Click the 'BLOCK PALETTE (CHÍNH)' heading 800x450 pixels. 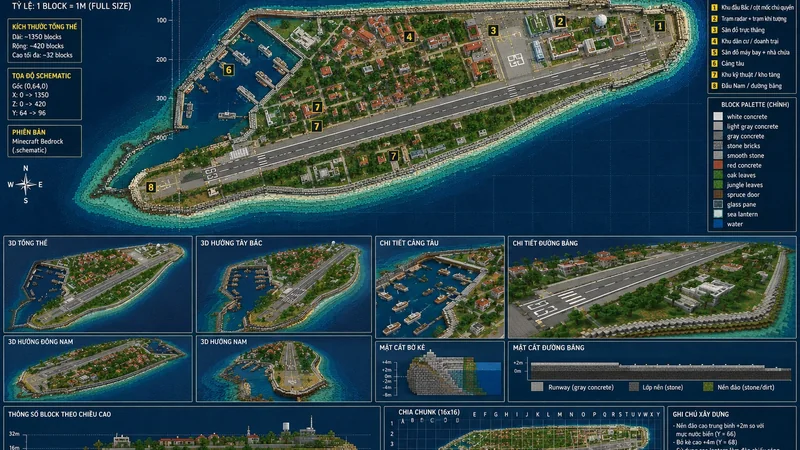point(755,105)
